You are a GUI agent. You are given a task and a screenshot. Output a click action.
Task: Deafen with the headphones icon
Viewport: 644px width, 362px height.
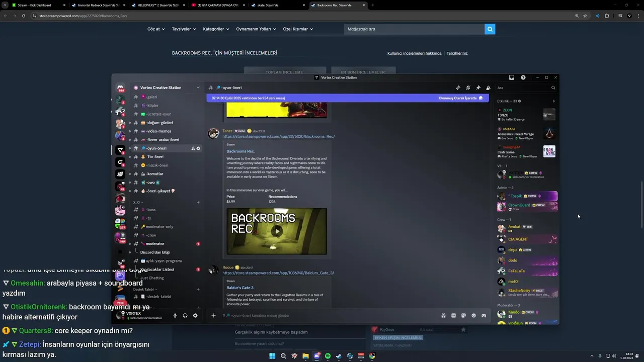point(185,316)
